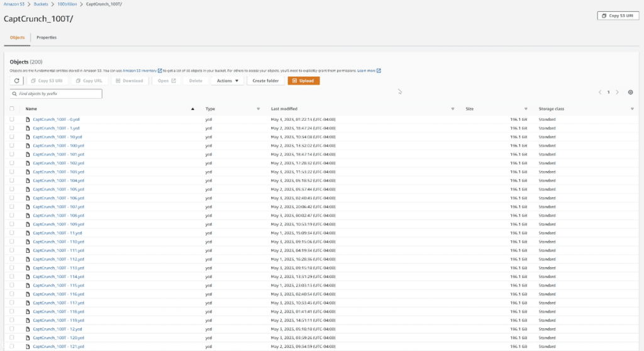Sort by Storage class column arrow
This screenshot has width=644, height=351.
point(632,109)
